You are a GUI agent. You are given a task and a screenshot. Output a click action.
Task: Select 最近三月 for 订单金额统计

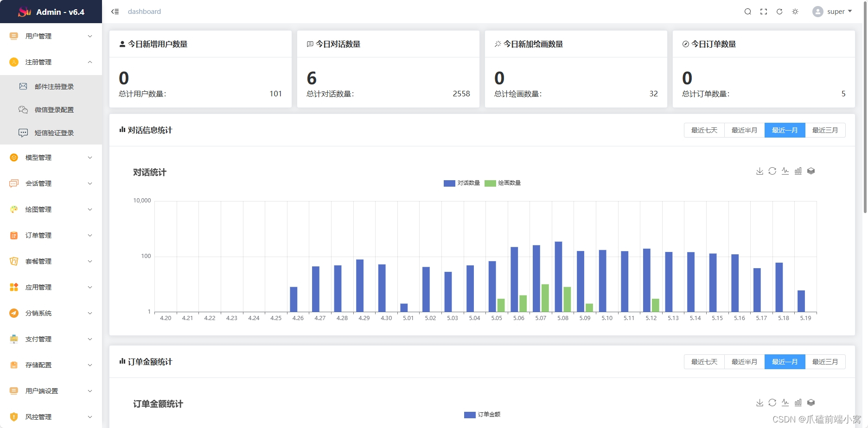(825, 362)
